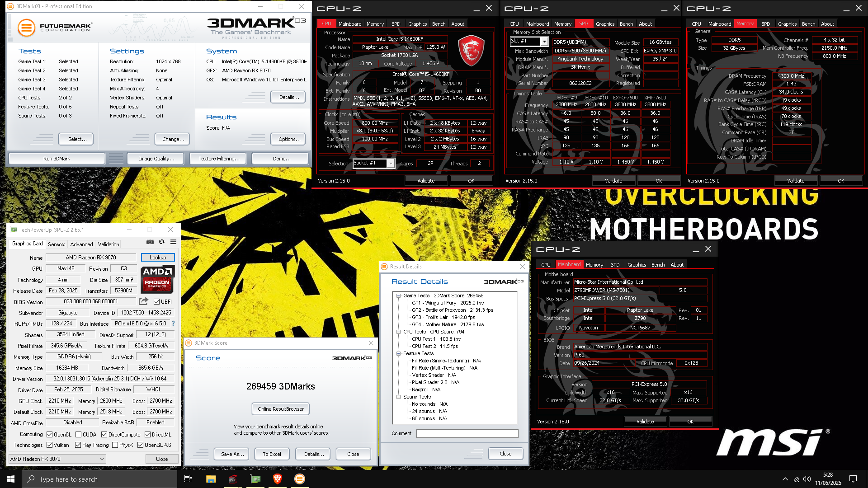868x488 pixels.
Task: Collapse the Sound Tests tree node
Action: click(x=399, y=397)
